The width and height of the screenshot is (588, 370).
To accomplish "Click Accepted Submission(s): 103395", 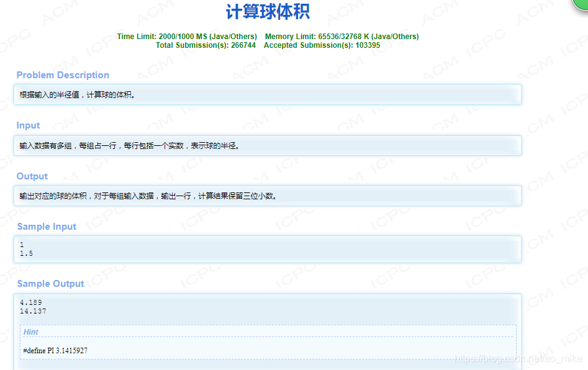I will tap(322, 45).
